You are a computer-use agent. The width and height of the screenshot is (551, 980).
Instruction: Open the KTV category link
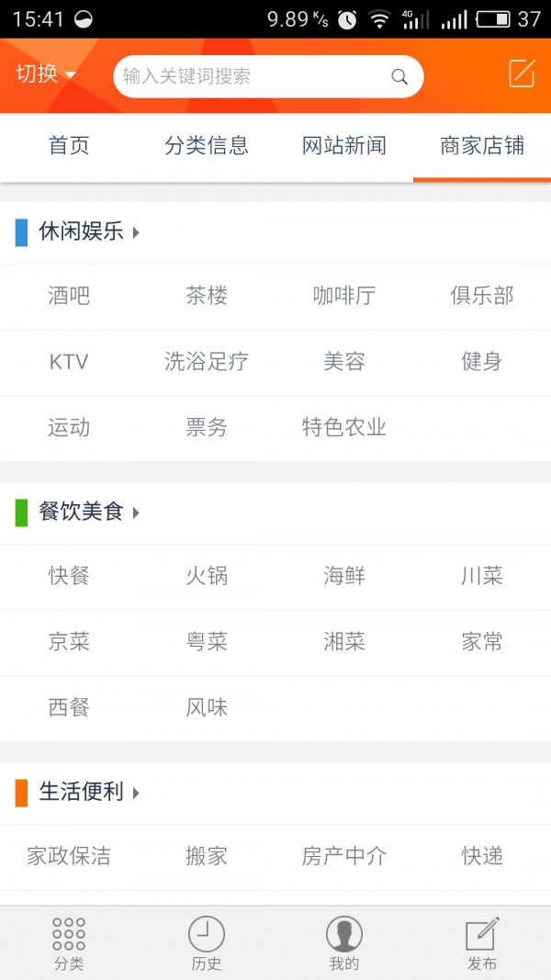(x=69, y=362)
